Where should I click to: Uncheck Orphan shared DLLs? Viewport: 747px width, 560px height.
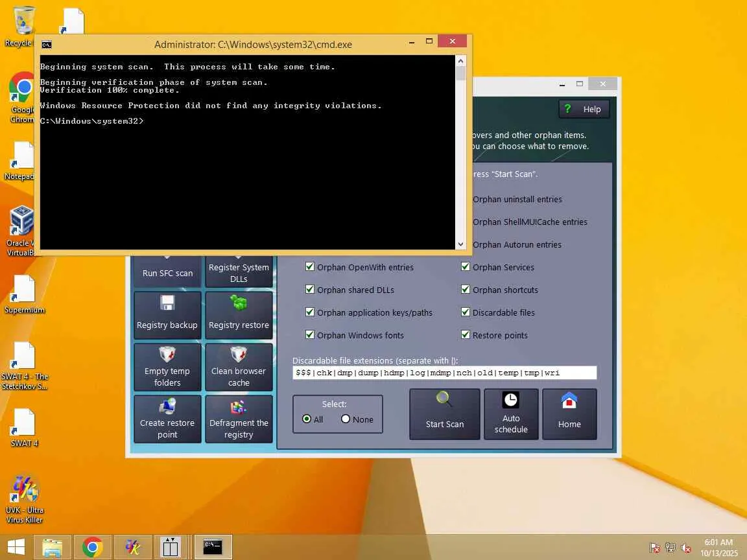(310, 290)
